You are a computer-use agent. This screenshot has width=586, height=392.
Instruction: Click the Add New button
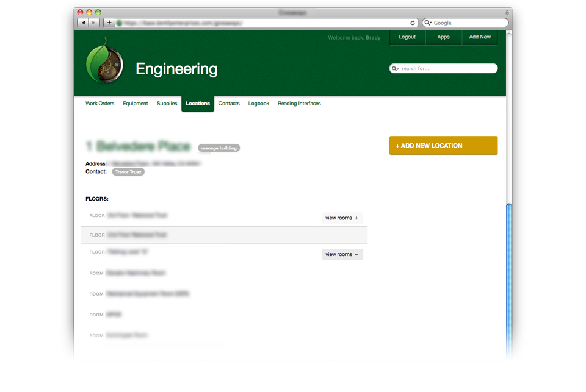tap(480, 37)
